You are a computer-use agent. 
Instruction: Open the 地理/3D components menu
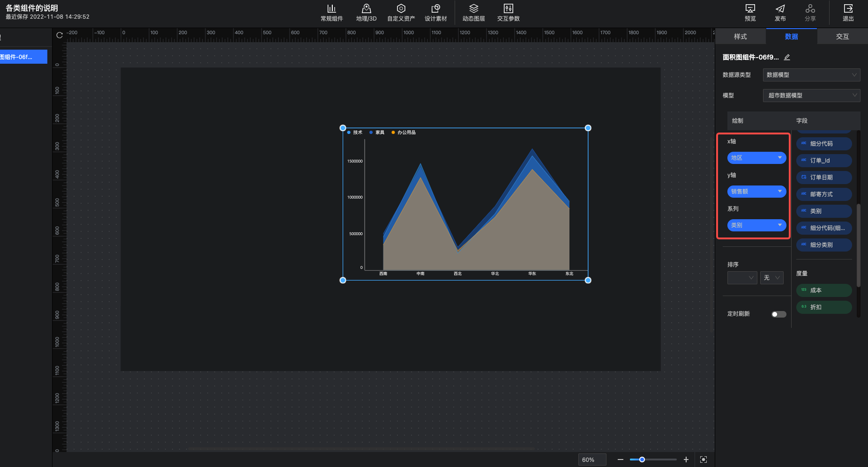coord(366,13)
